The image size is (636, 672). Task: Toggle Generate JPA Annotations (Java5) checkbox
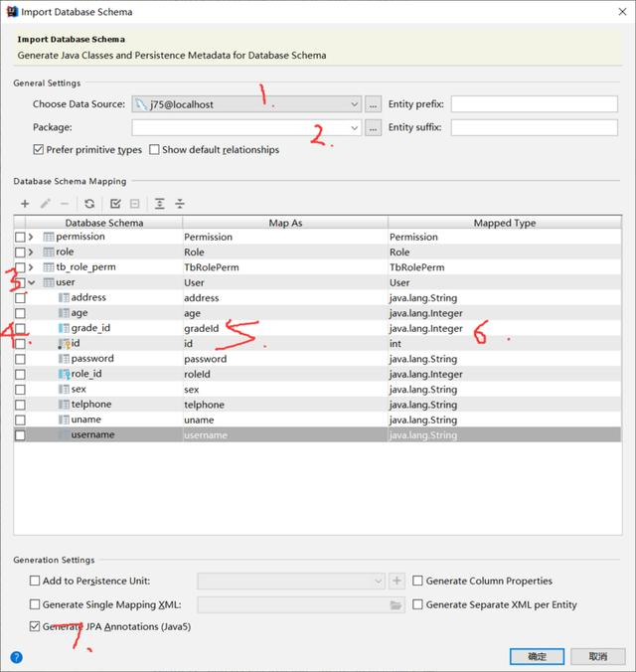[36, 626]
